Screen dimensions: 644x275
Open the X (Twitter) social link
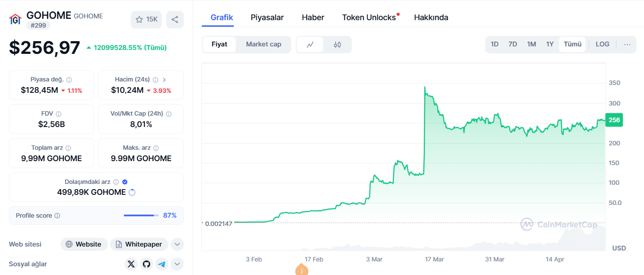pyautogui.click(x=131, y=264)
